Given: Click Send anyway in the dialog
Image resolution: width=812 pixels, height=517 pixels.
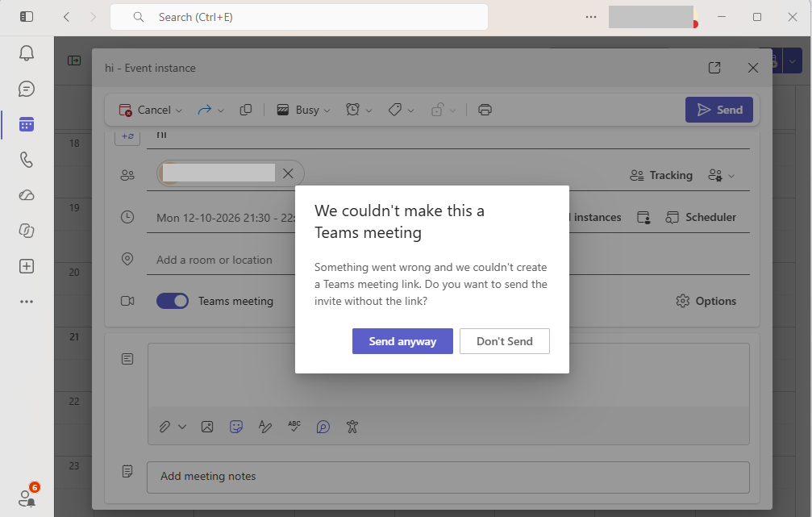Looking at the screenshot, I should click(x=402, y=341).
